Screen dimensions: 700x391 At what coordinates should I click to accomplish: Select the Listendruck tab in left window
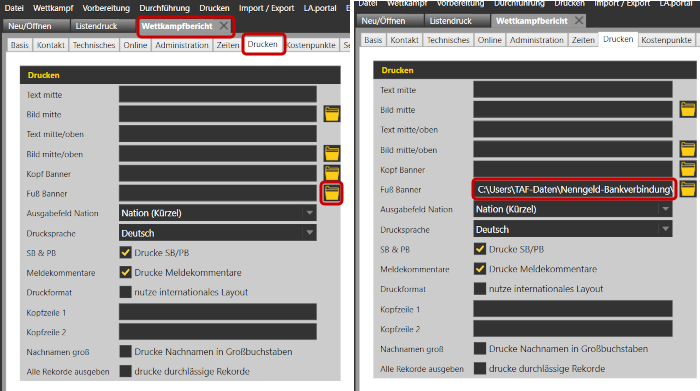(x=96, y=26)
